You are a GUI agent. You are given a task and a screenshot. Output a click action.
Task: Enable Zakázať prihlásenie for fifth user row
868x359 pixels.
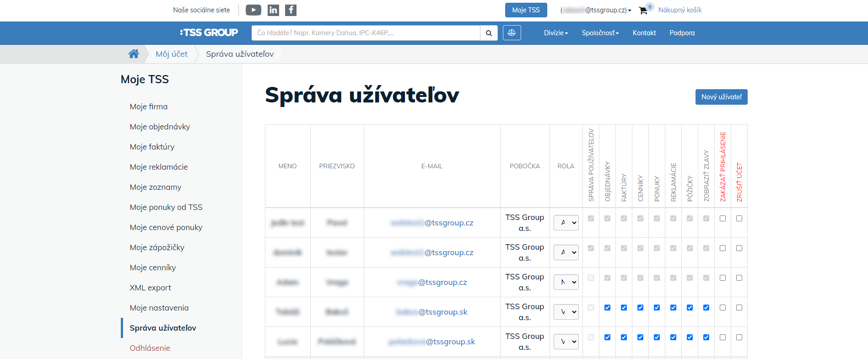pos(722,338)
